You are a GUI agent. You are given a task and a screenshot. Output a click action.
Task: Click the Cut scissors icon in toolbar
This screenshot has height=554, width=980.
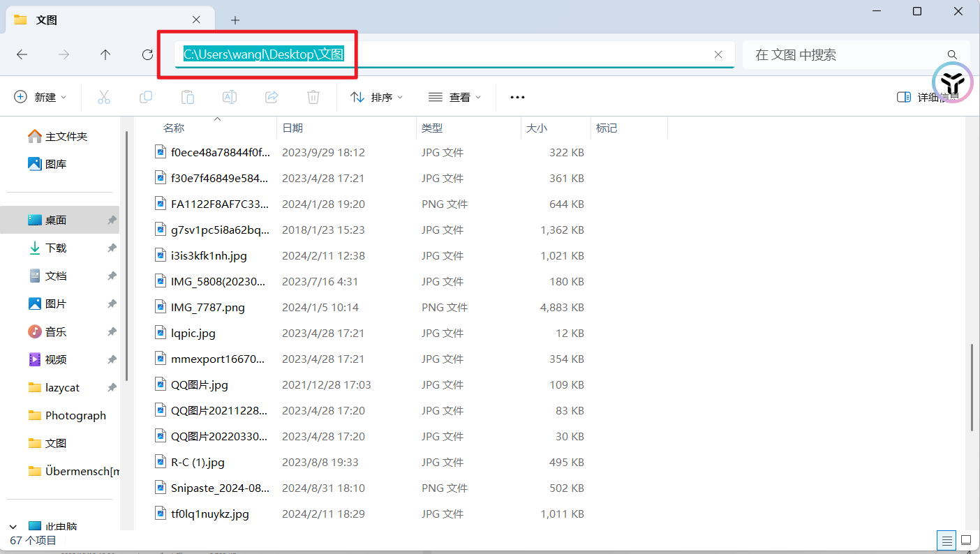(104, 97)
